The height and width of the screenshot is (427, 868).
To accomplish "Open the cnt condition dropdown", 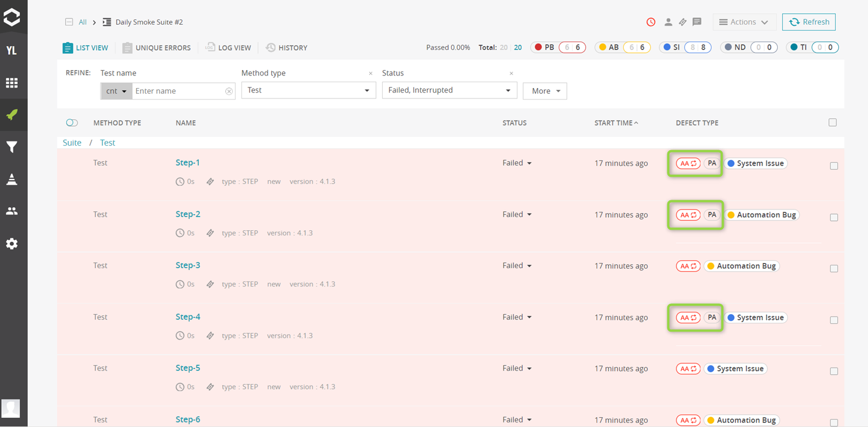I will pyautogui.click(x=116, y=91).
